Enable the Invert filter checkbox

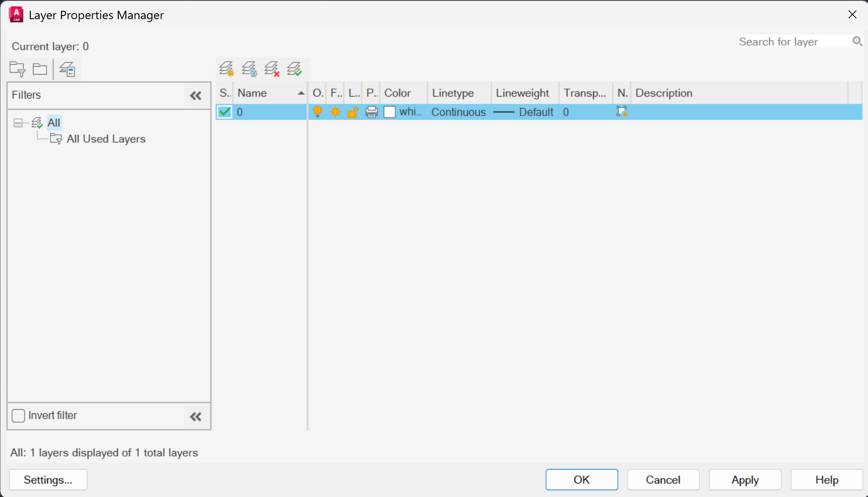click(x=18, y=416)
